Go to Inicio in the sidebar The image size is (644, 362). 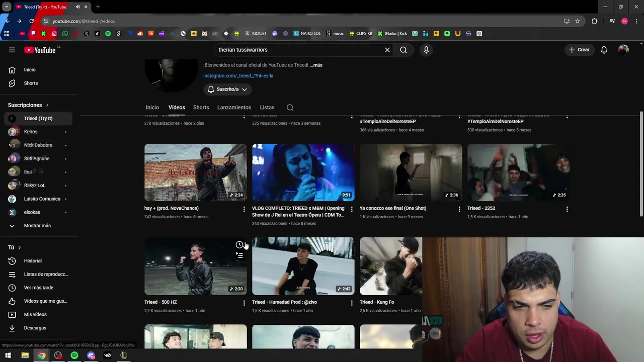tap(39, 70)
